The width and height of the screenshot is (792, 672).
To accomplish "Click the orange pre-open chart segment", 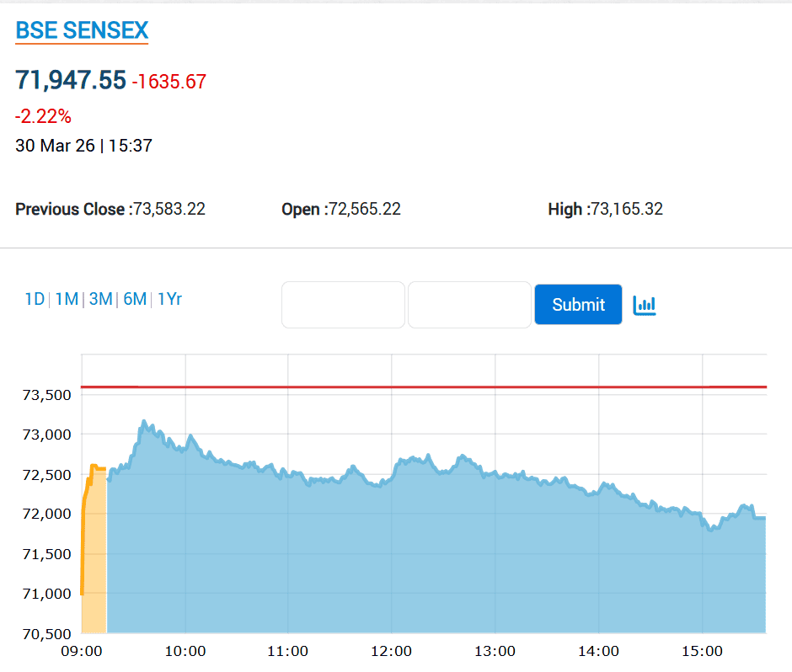I will (x=93, y=547).
